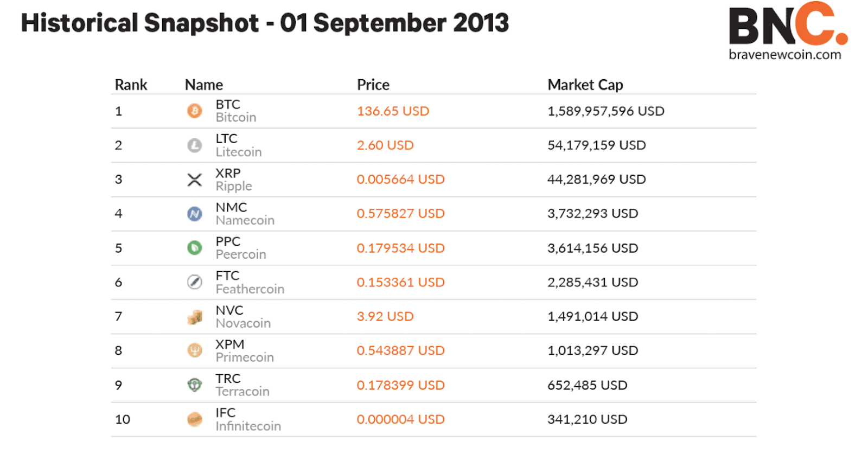Click the Historical Snapshot page title

click(265, 23)
